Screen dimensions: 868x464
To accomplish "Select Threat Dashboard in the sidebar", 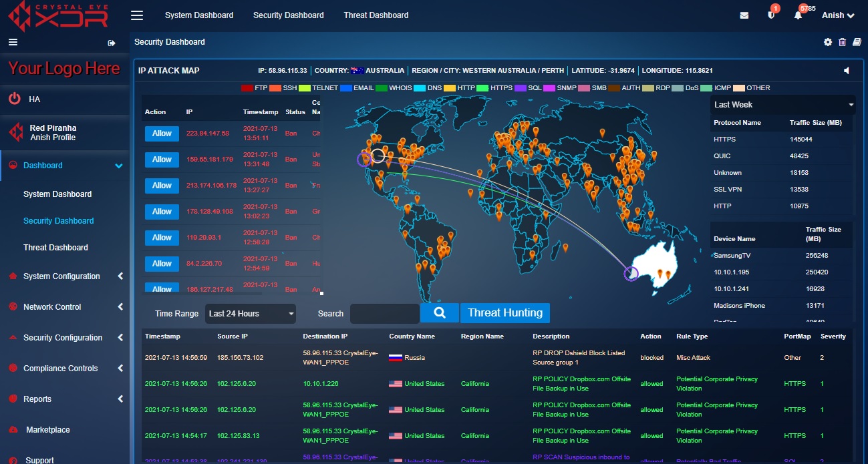I will (55, 247).
